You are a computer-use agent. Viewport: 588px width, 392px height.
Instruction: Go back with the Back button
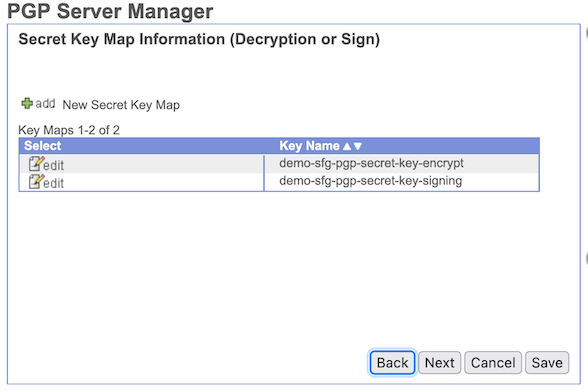pos(392,363)
